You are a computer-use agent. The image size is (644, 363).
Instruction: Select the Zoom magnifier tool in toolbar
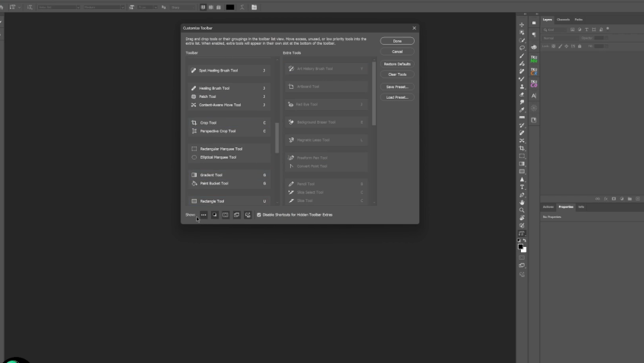pos(522,210)
